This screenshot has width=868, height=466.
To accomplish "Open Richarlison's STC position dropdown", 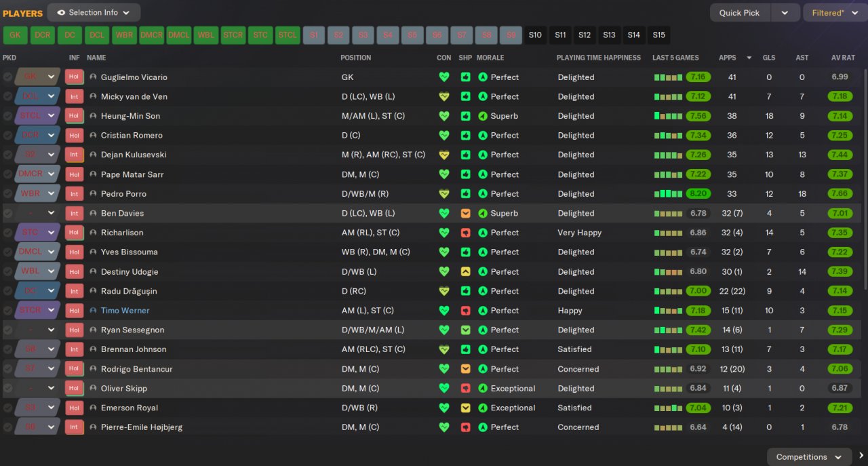I will point(37,233).
